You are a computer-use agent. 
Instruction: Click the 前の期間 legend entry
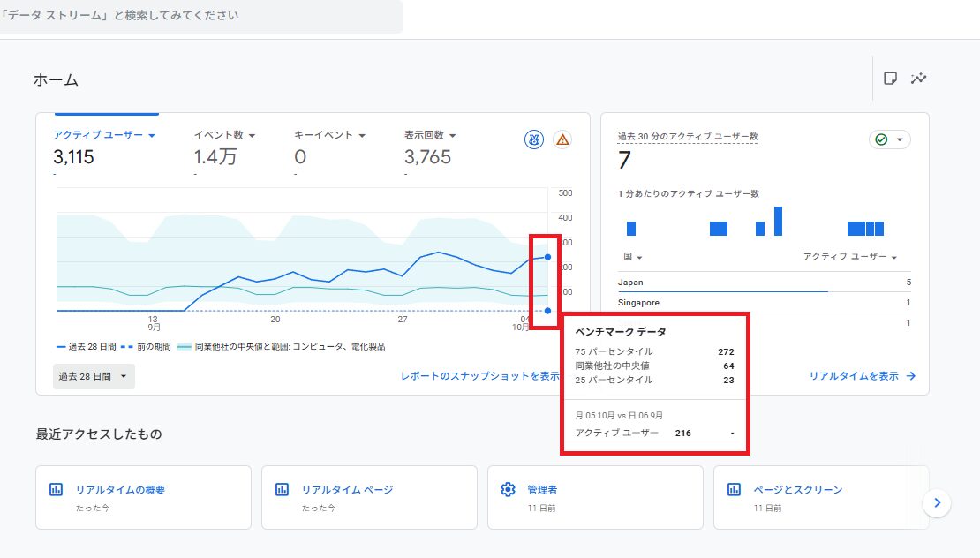146,346
